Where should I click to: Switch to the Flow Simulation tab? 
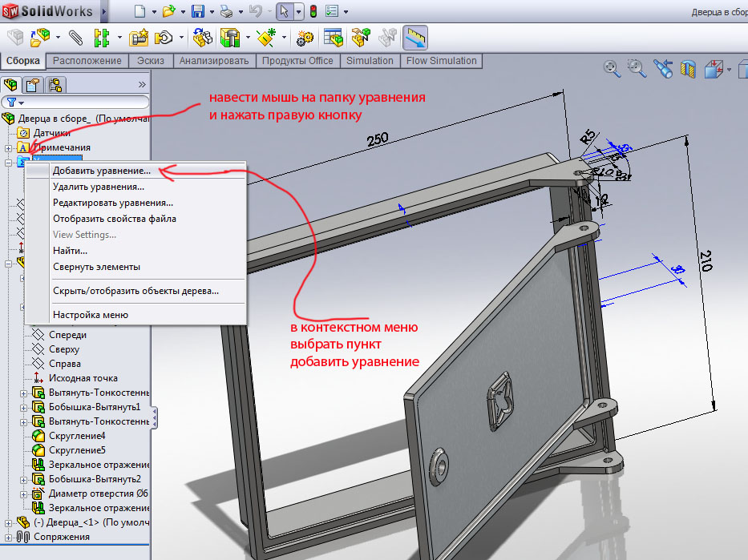(x=441, y=61)
